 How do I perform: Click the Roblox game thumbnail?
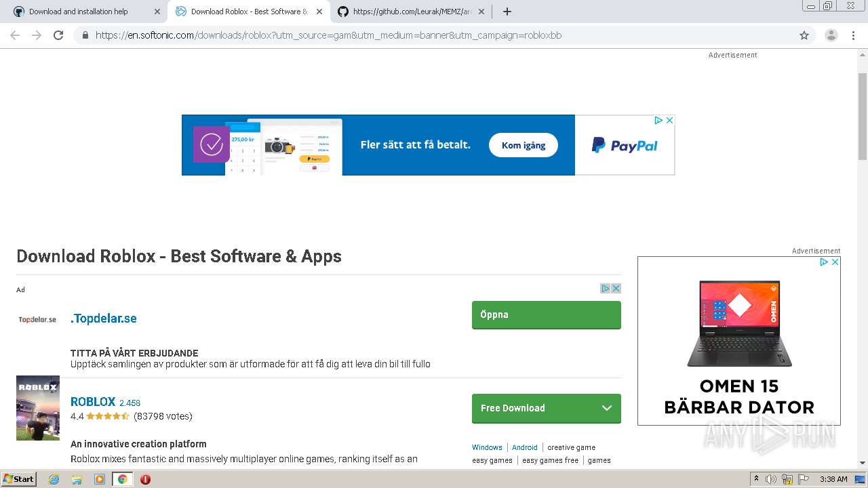coord(38,408)
